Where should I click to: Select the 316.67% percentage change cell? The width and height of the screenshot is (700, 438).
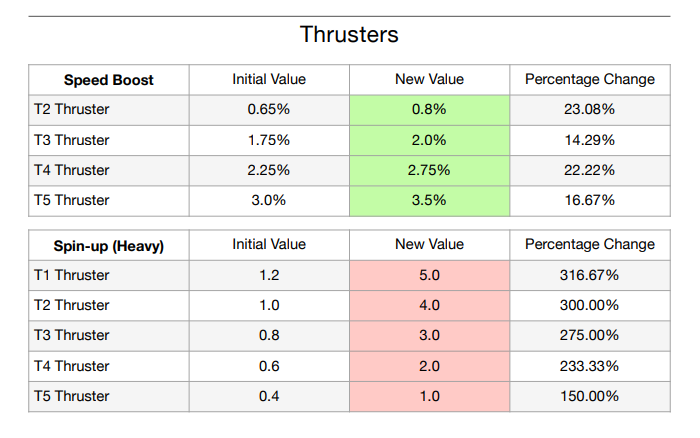click(589, 275)
